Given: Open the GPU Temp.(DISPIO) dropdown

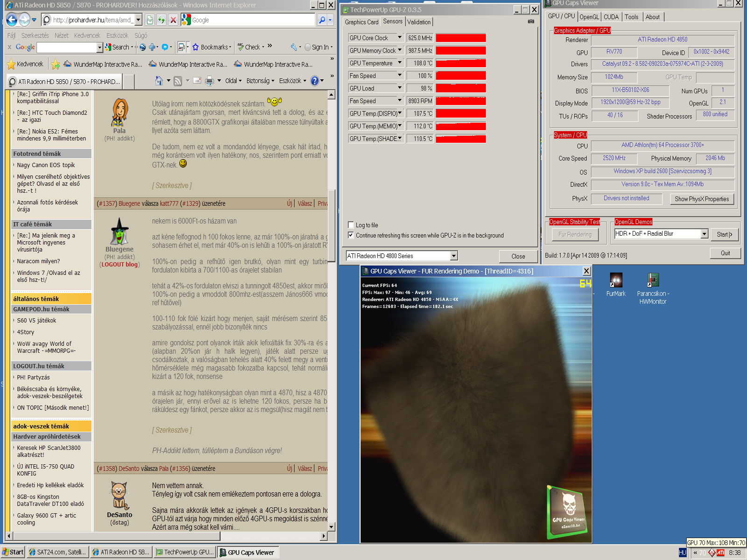Looking at the screenshot, I should (x=400, y=113).
